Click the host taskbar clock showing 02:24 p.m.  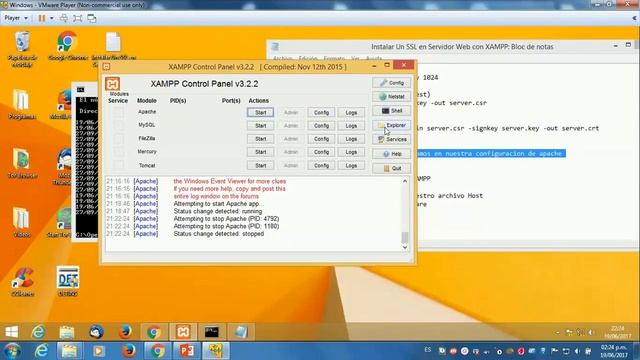(614, 351)
